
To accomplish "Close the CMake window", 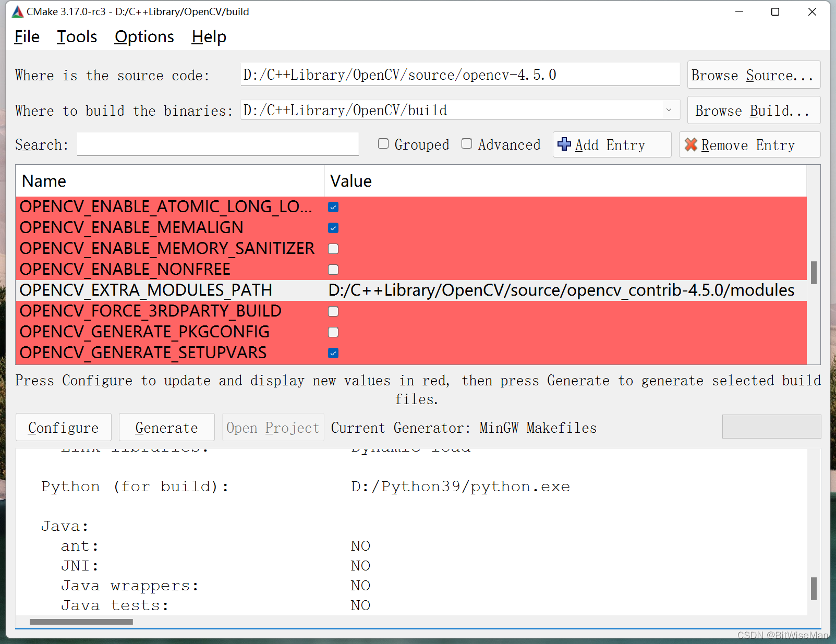I will pyautogui.click(x=812, y=11).
